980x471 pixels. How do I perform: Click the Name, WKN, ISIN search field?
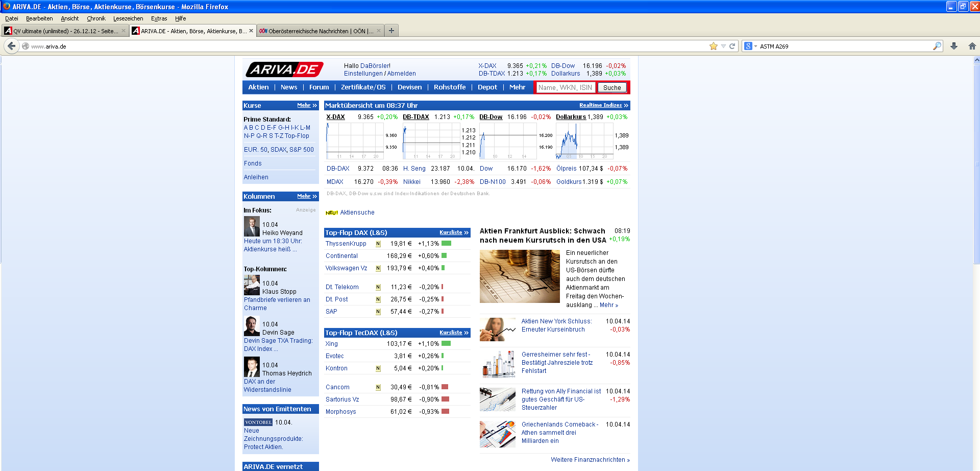point(566,87)
